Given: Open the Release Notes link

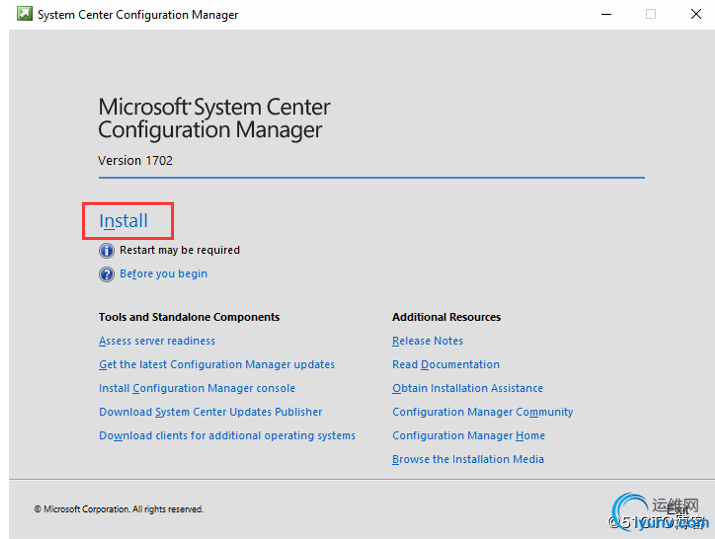Looking at the screenshot, I should coord(427,341).
